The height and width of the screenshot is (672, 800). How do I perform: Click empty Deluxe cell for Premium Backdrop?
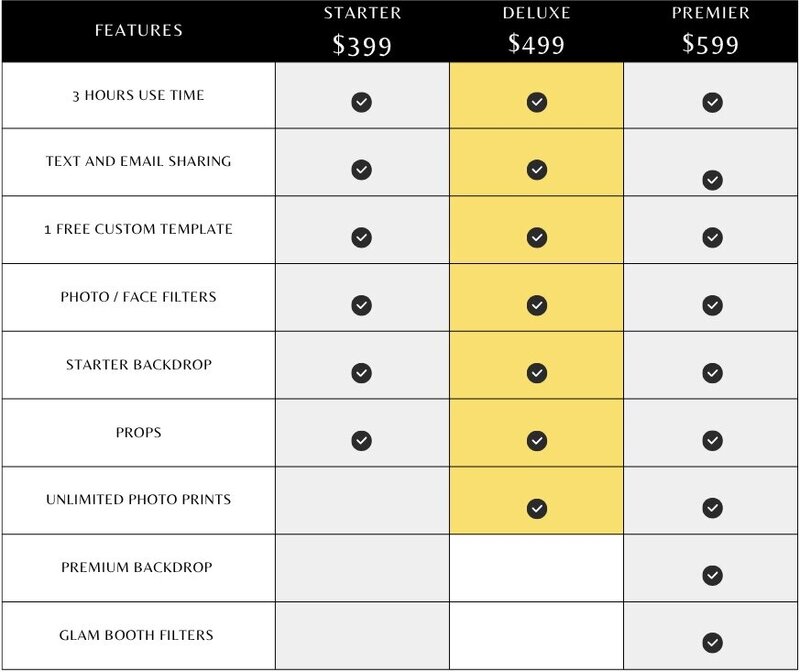[x=536, y=568]
